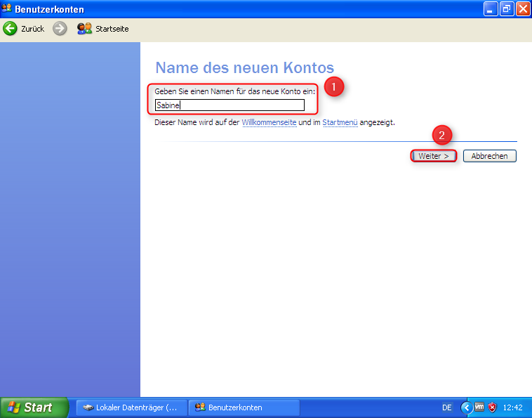Expand hidden tray icons arrow
Image resolution: width=532 pixels, height=418 pixels.
point(466,407)
